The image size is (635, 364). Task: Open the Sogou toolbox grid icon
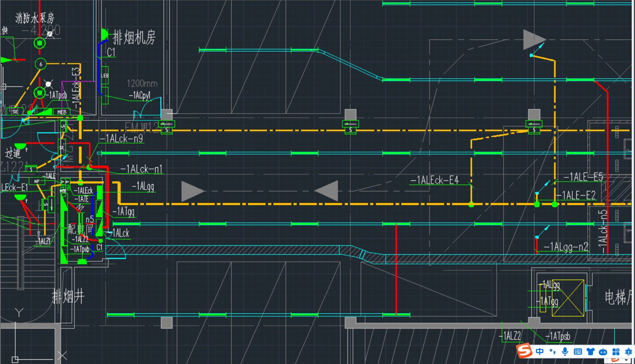[616, 351]
